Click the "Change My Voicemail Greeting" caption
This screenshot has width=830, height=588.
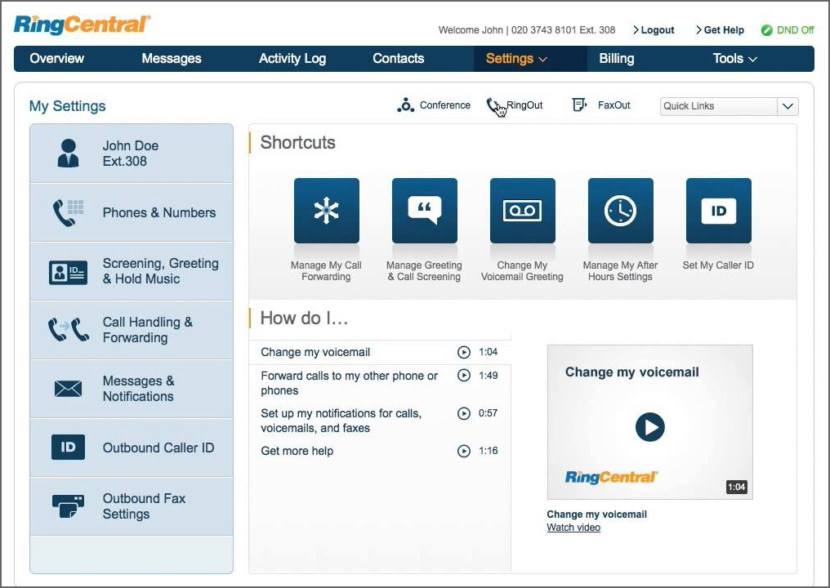(522, 271)
